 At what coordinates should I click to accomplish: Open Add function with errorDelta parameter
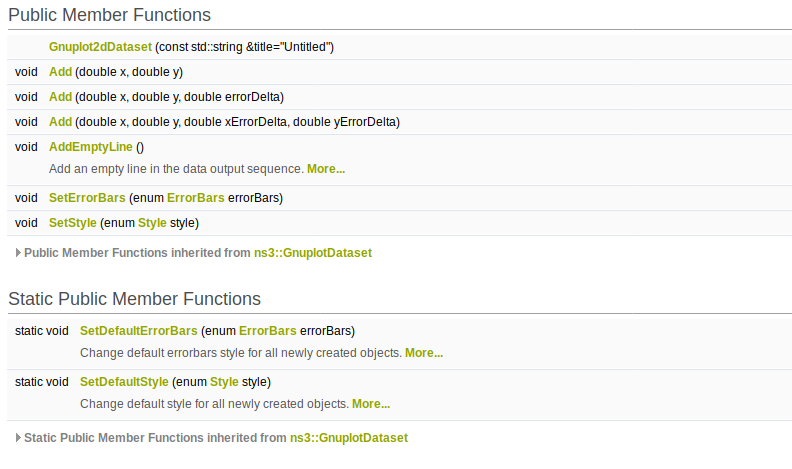[x=60, y=97]
